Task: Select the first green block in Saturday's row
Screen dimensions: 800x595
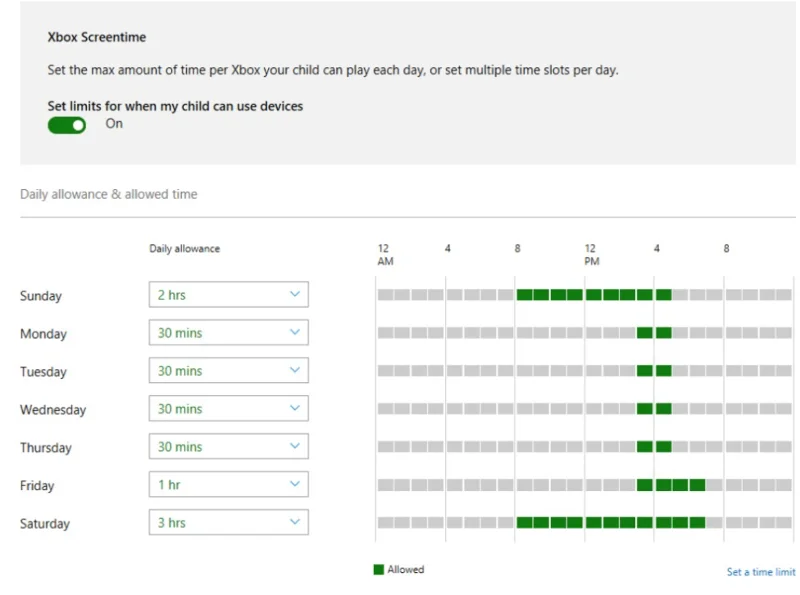Action: (524, 523)
